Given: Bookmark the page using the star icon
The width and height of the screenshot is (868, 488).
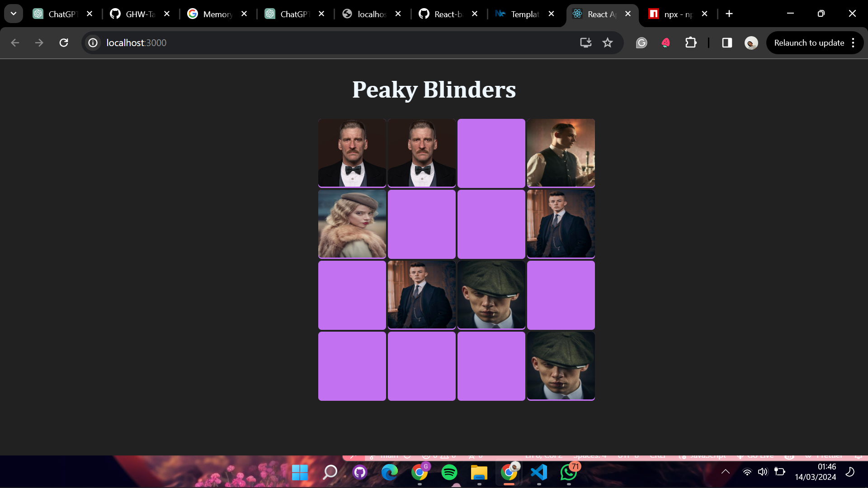Looking at the screenshot, I should (x=608, y=42).
